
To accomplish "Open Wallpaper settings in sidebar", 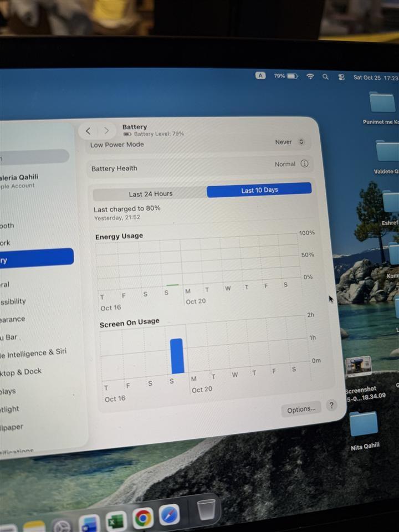I will click(11, 427).
